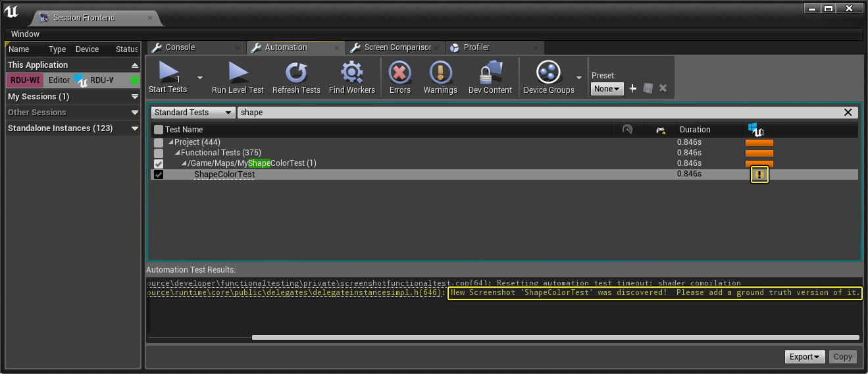Click the yellow warning result icon for ShapeColorTest
This screenshot has width=868, height=374.
coord(759,174)
